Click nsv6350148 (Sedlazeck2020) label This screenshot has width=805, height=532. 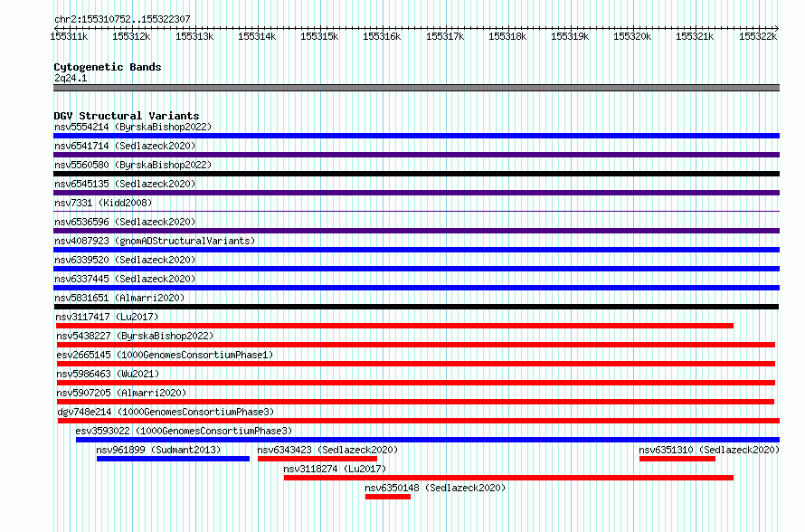pyautogui.click(x=435, y=488)
